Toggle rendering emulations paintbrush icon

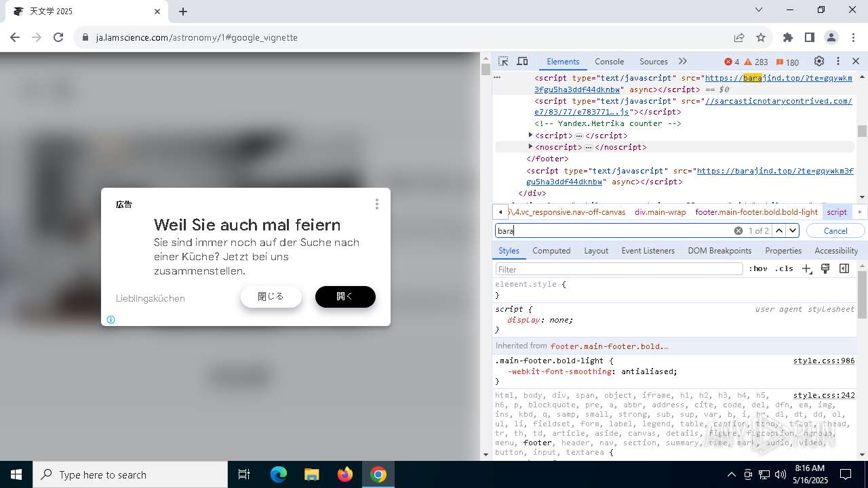coord(825,269)
